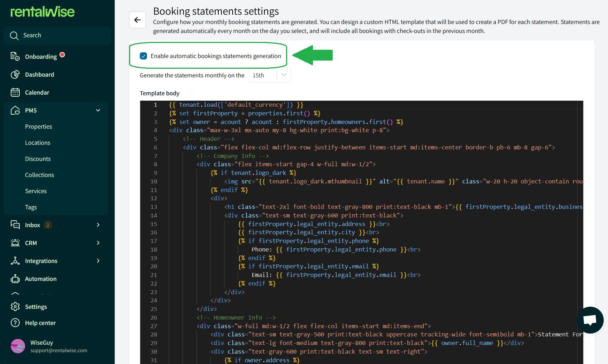Click the Dashboard pie chart icon
Viewport: 608px width, 364px height.
[x=15, y=75]
